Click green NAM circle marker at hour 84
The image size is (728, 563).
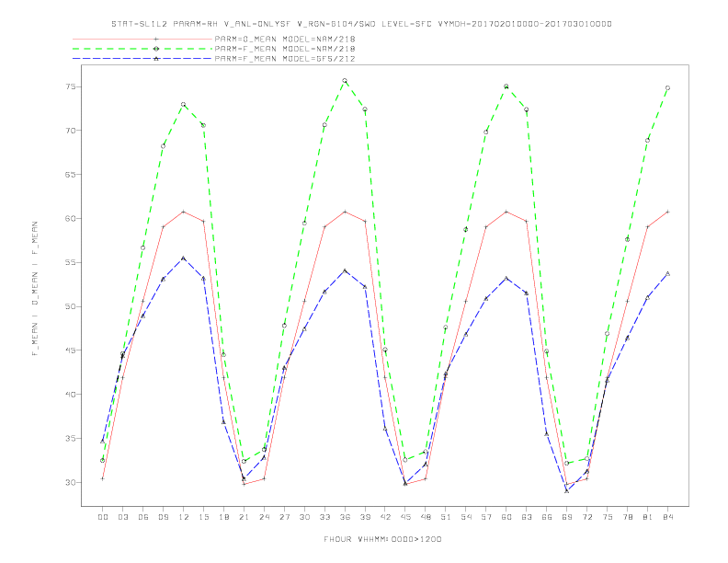668,87
